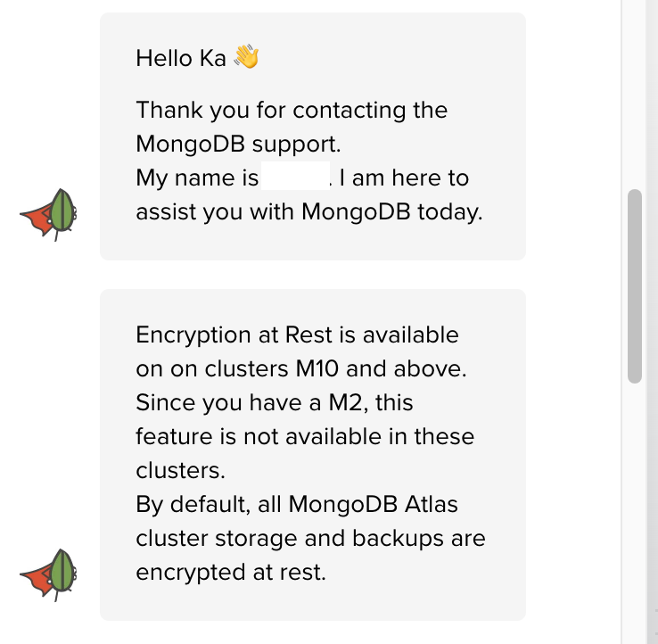Click the word "M10" in the message

333,369
